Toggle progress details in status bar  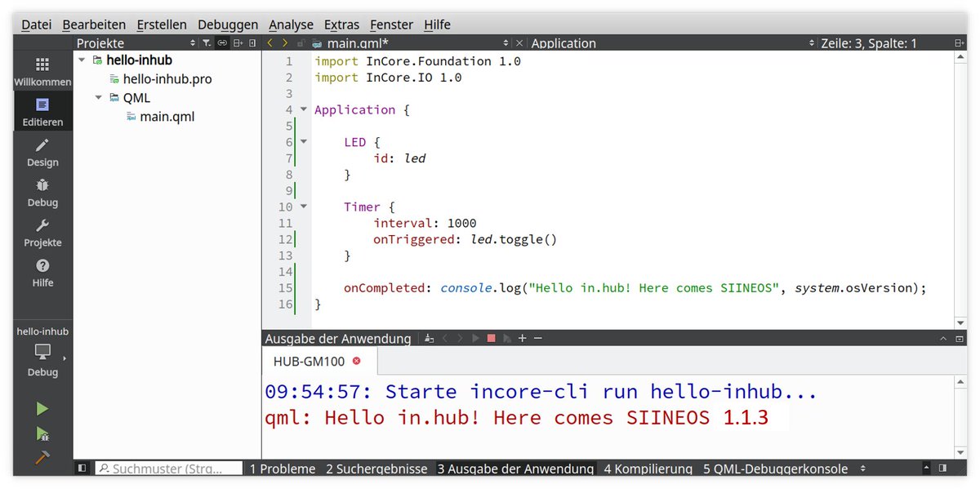tap(927, 469)
